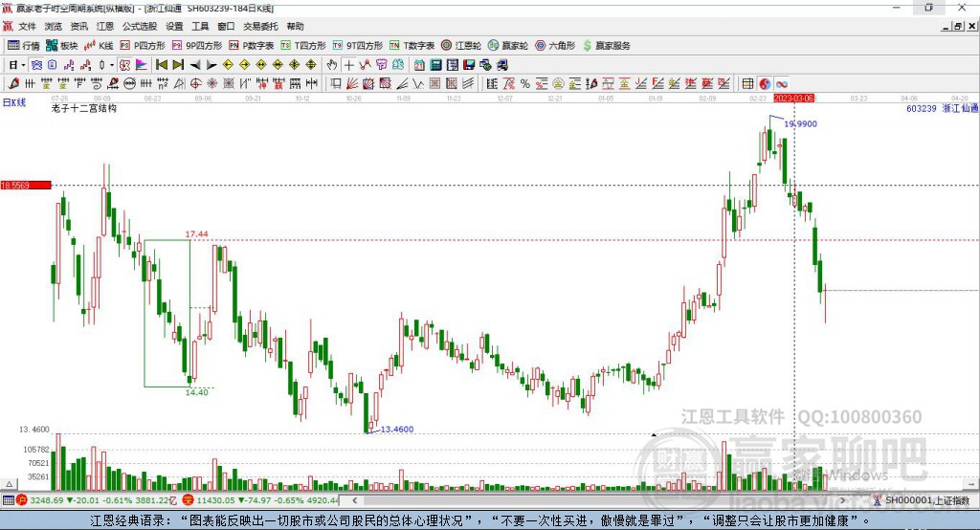Image resolution: width=980 pixels, height=530 pixels.
Task: Click the status bar grid icon
Action: click(x=8, y=500)
